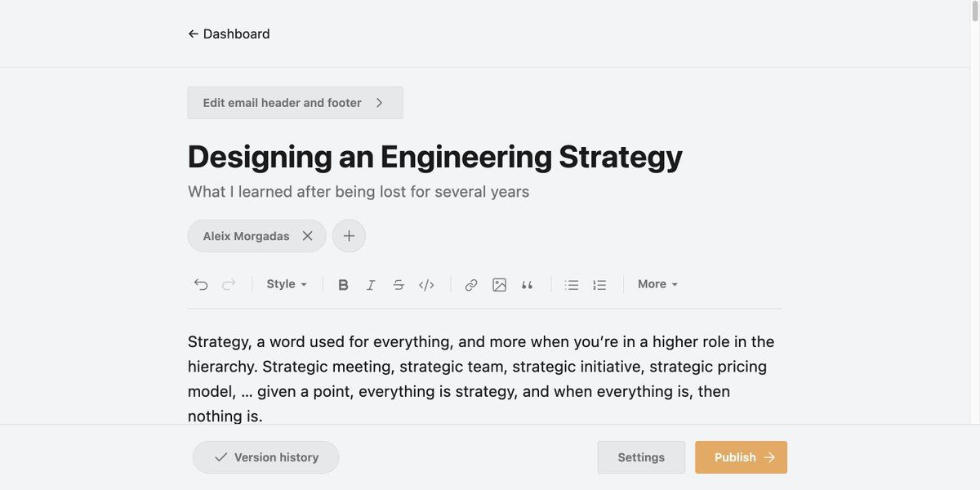Insert an image into the post
980x490 pixels.
click(x=499, y=284)
